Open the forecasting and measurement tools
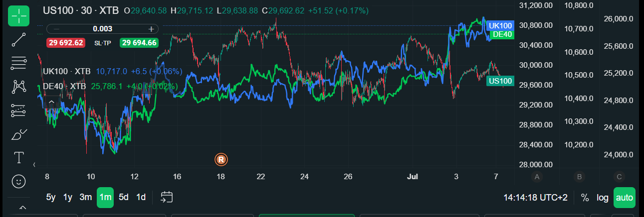 (19, 110)
